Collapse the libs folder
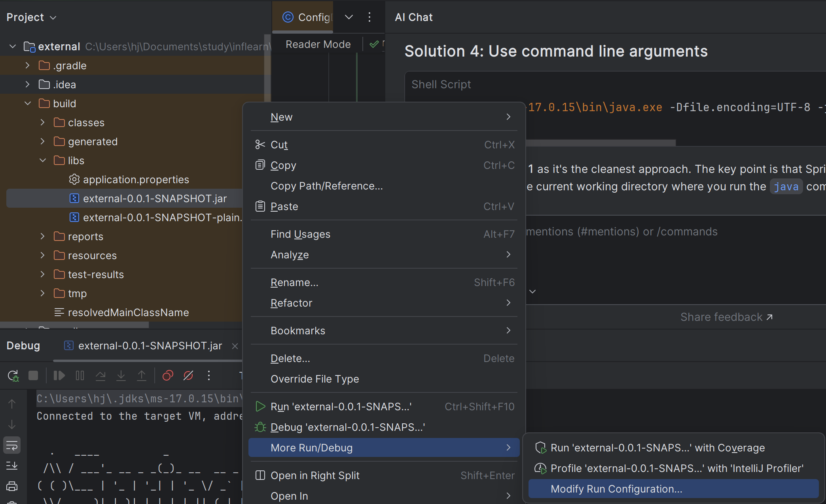The height and width of the screenshot is (504, 826). [x=42, y=161]
